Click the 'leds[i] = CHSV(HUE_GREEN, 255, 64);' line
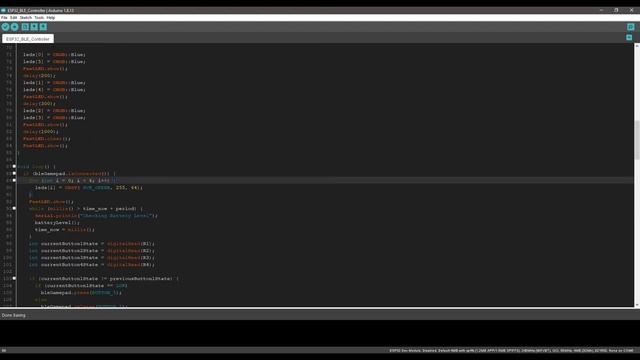The image size is (640, 360). 89,188
